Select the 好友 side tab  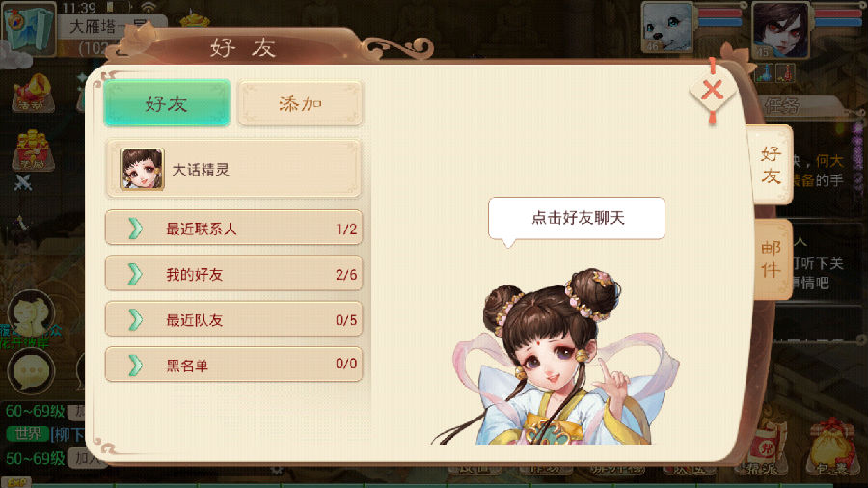click(771, 164)
